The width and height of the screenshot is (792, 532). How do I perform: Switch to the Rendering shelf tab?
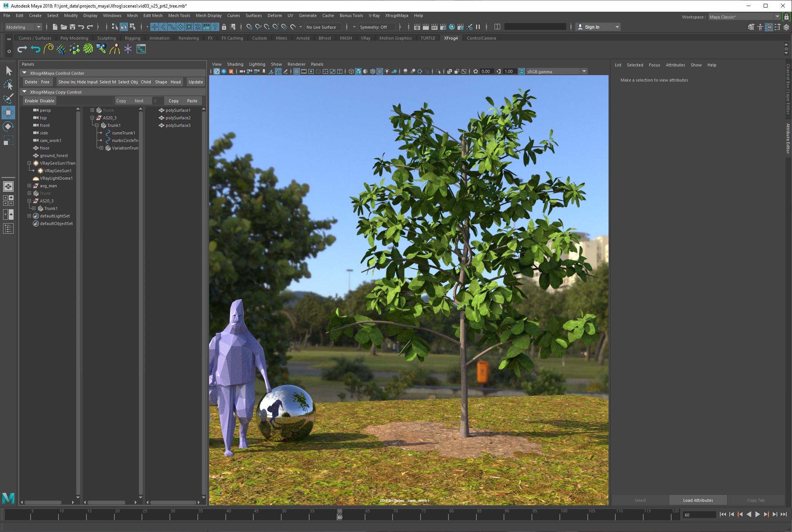pyautogui.click(x=188, y=38)
